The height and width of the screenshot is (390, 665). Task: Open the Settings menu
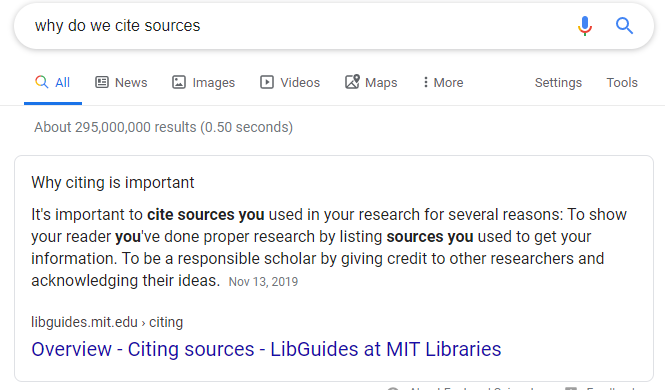pos(558,83)
